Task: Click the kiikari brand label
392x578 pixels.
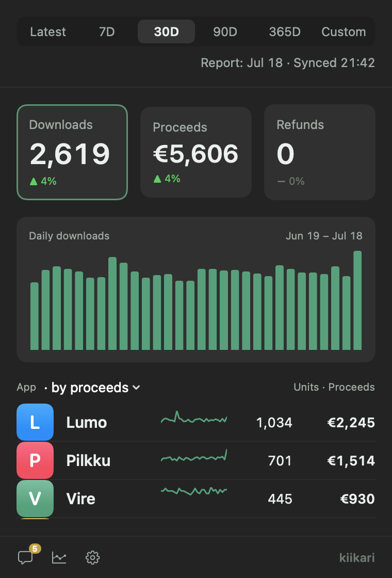Action: (x=356, y=557)
